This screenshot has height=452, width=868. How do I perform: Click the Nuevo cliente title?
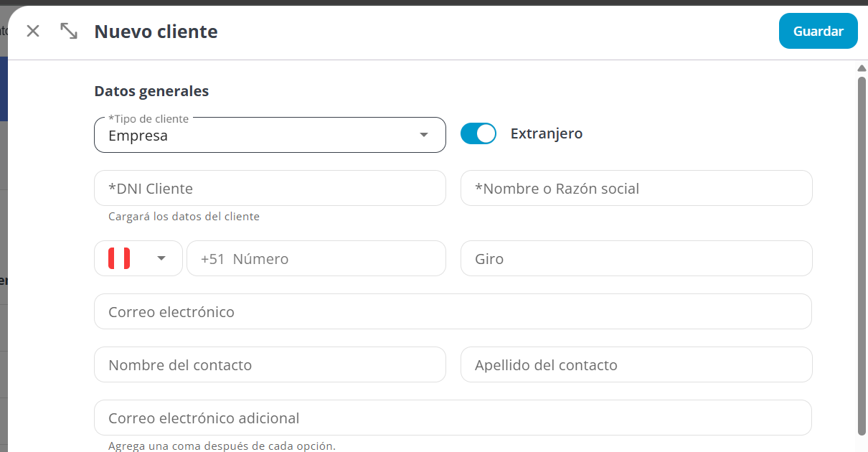click(156, 32)
